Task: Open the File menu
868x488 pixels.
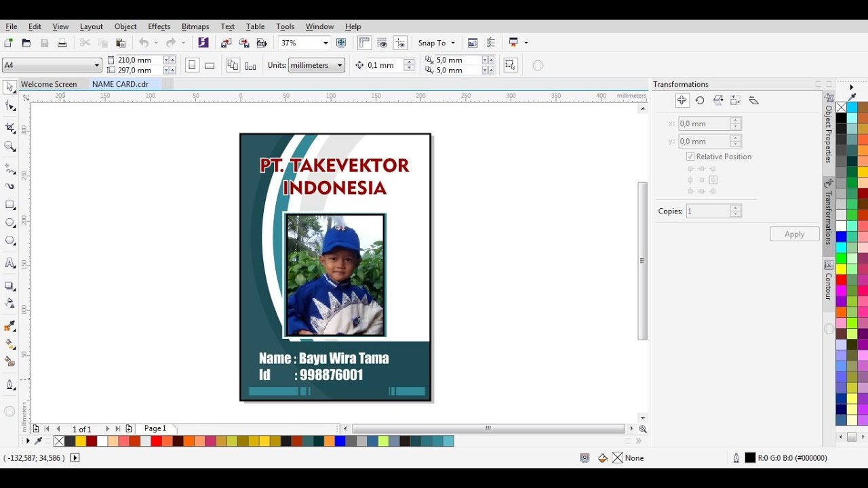Action: click(x=12, y=26)
